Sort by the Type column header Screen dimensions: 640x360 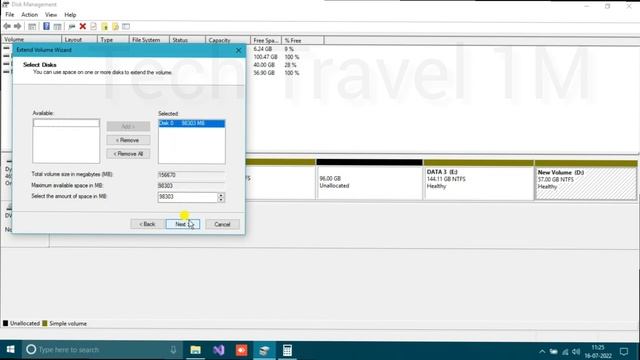tap(113, 40)
